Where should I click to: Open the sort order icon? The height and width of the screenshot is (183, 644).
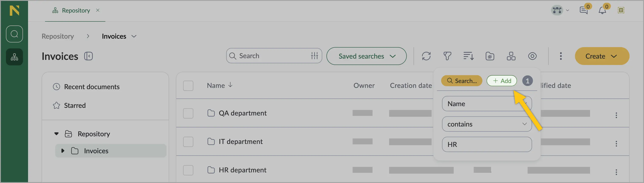(x=468, y=56)
